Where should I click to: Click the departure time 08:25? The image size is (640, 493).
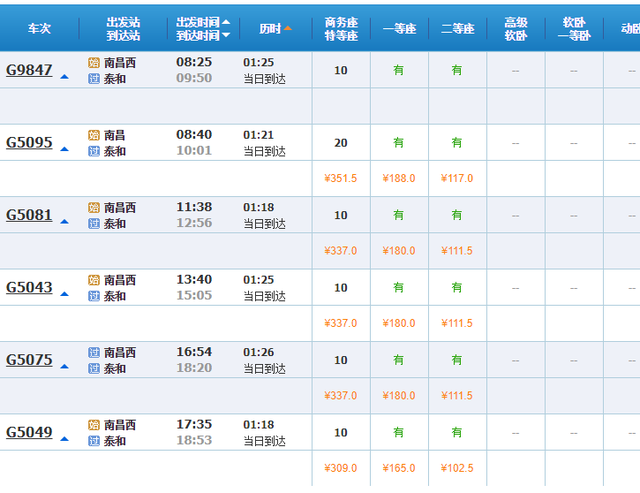[194, 62]
